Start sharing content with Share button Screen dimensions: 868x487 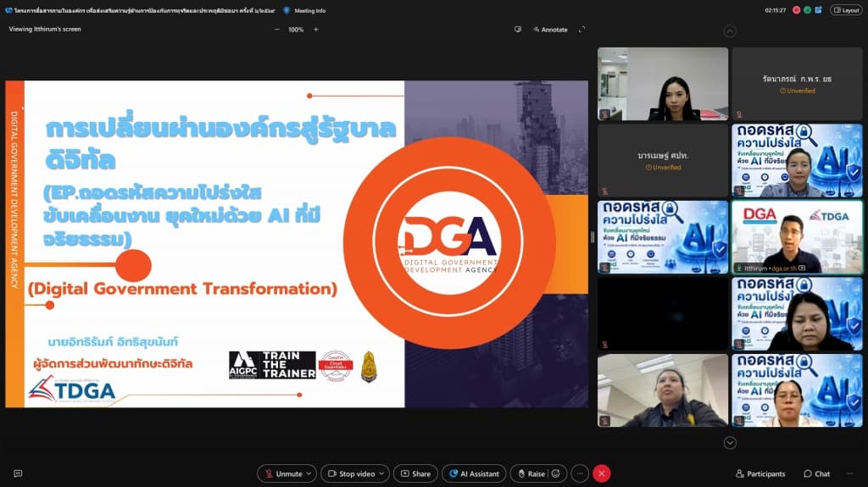point(415,473)
